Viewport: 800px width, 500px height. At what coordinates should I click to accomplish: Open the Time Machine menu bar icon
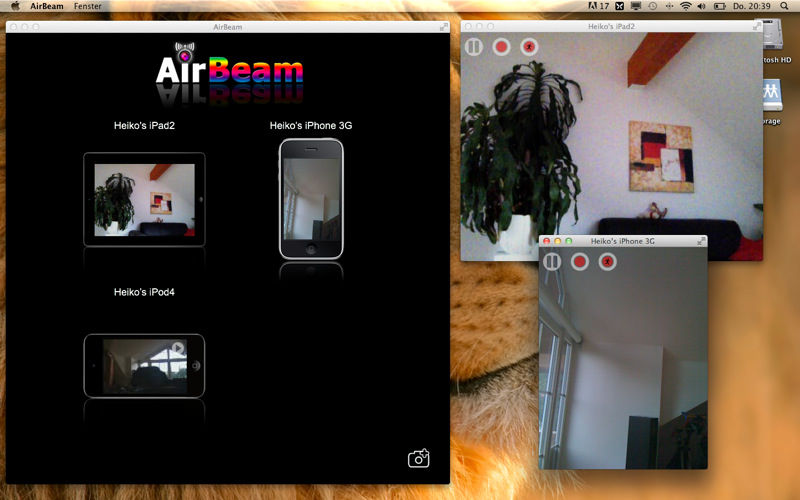click(653, 6)
